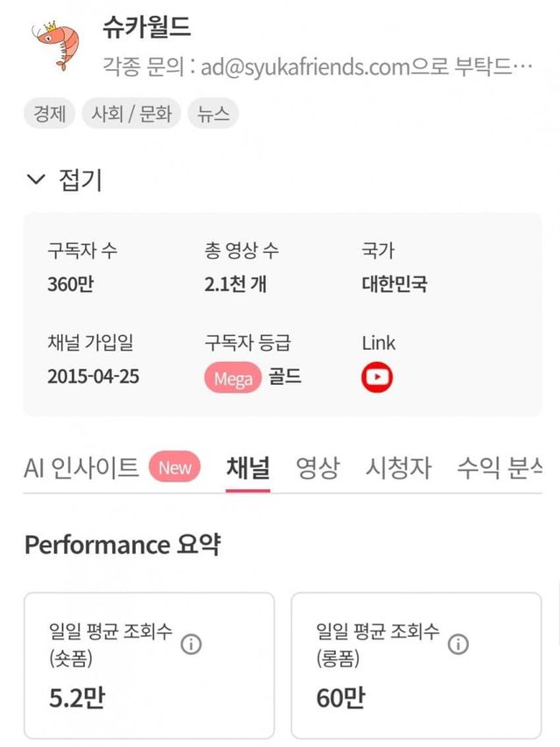The image size is (560, 747).
Task: Click the 슈카월드 channel name
Action: tap(146, 27)
